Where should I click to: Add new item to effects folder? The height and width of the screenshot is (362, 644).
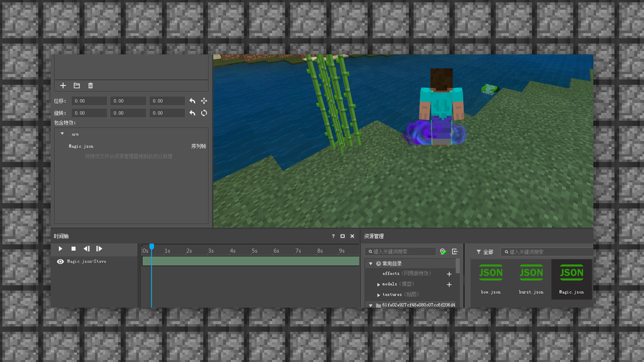tap(449, 274)
